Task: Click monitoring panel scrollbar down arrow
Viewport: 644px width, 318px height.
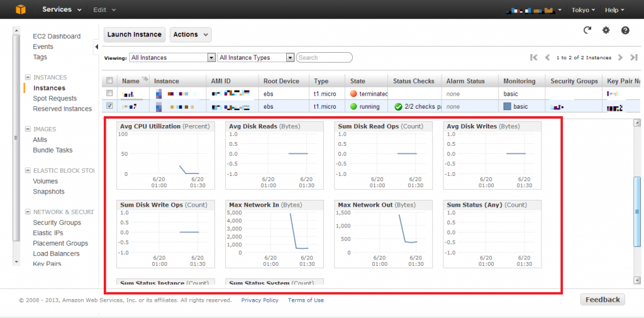Action: [637, 280]
